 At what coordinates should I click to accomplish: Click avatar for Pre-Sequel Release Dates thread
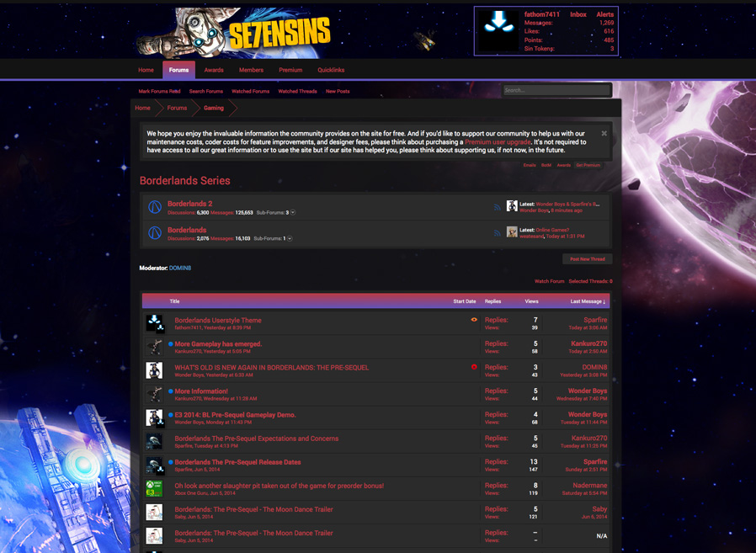[154, 465]
